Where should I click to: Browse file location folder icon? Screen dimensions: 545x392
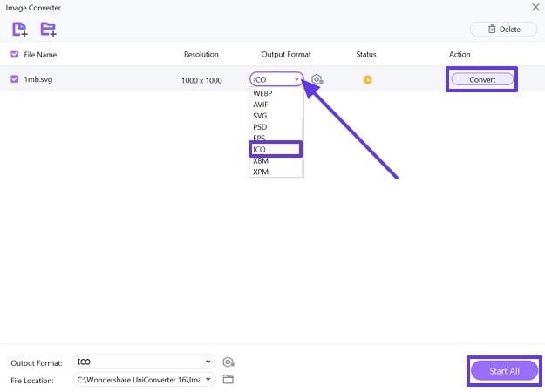(x=228, y=380)
